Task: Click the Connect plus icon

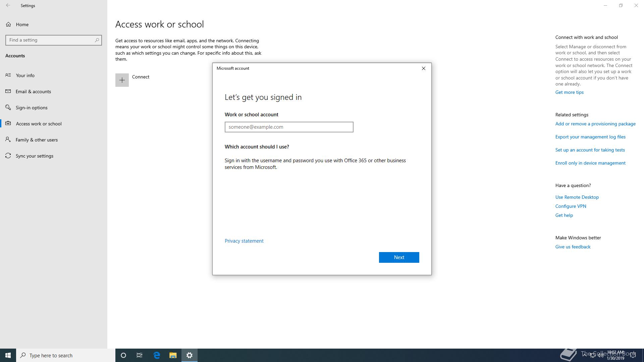Action: 122,80
